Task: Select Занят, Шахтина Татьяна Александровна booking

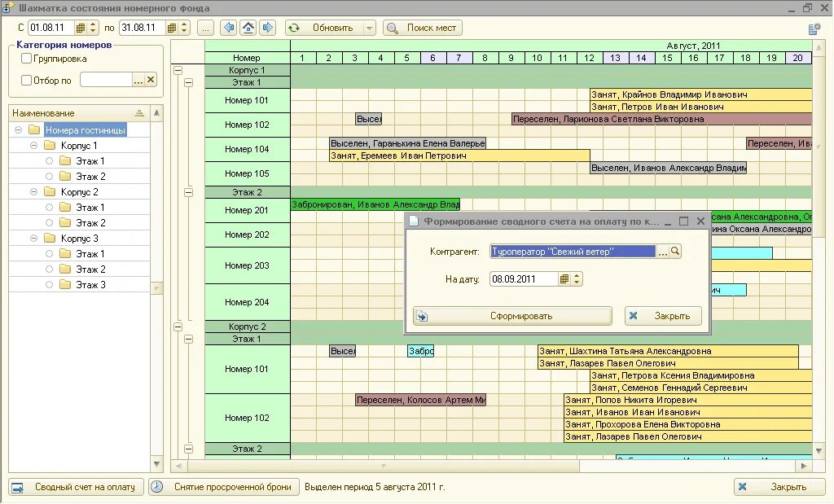Action: 668,351
